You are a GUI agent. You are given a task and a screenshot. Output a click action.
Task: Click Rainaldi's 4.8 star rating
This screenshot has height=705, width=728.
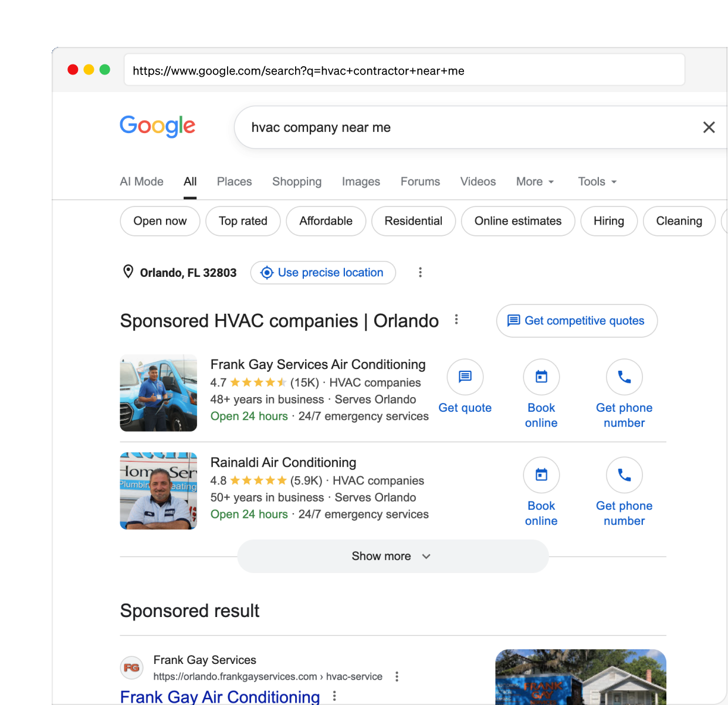click(x=248, y=480)
